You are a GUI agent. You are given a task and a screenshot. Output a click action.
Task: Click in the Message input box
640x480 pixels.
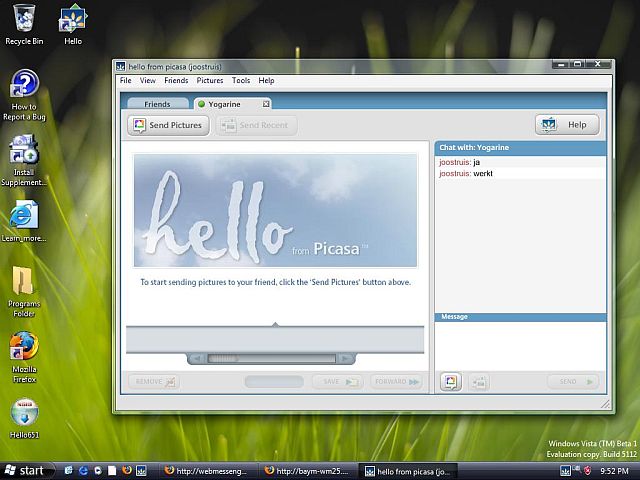(520, 346)
